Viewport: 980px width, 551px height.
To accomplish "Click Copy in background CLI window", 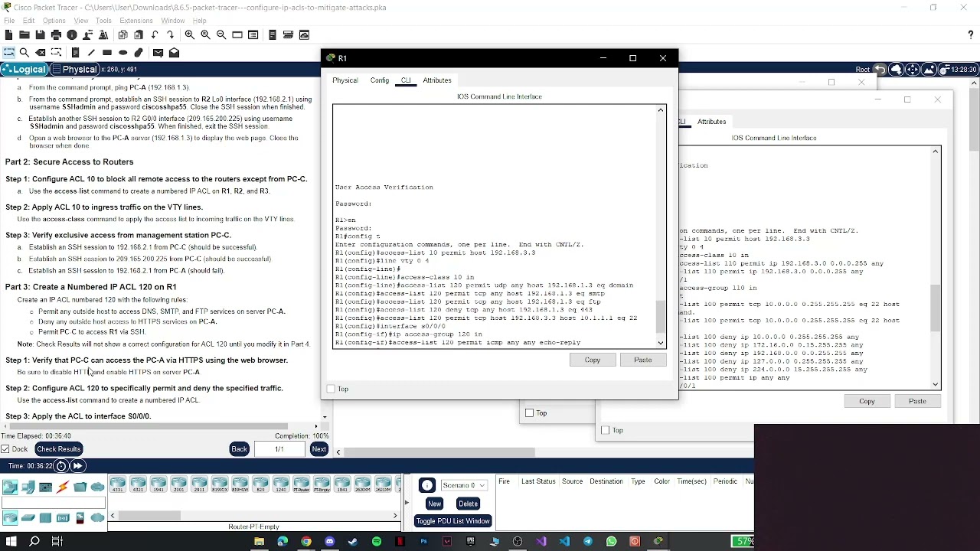I will [867, 401].
